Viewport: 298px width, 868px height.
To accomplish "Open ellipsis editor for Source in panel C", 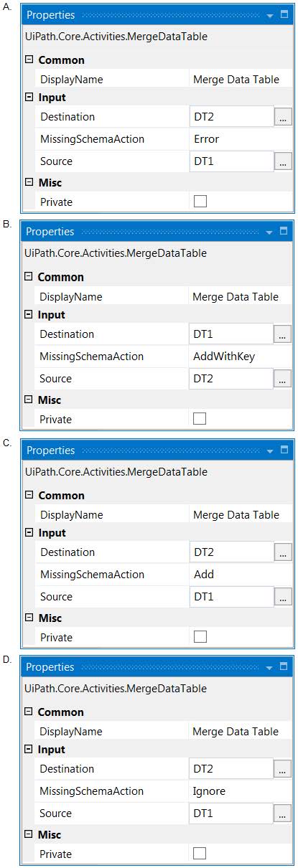I will (x=283, y=597).
